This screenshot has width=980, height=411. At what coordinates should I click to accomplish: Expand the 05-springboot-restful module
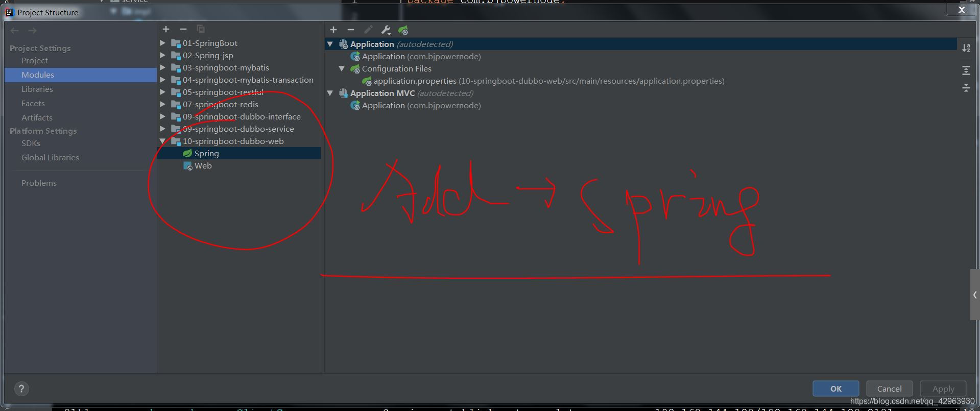click(x=162, y=92)
